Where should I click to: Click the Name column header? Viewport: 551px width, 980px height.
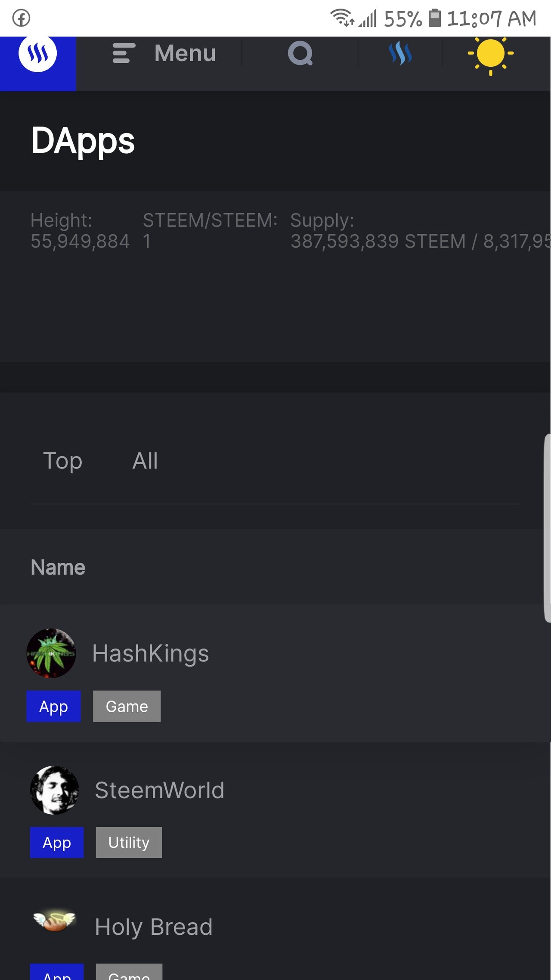[x=58, y=568]
